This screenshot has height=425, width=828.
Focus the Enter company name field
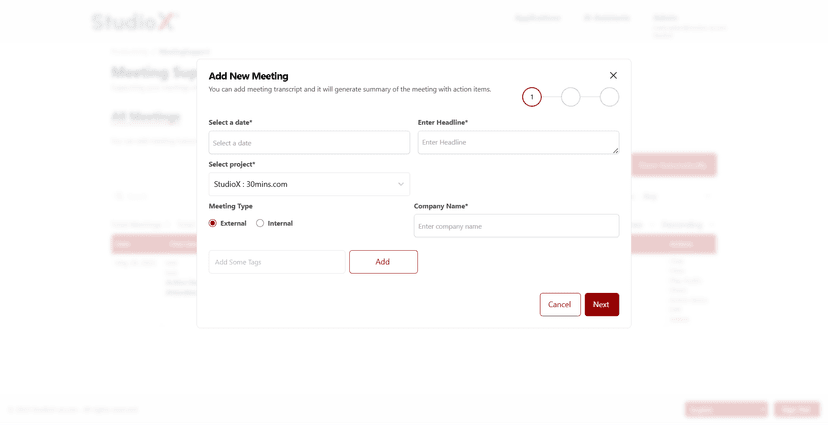click(516, 226)
